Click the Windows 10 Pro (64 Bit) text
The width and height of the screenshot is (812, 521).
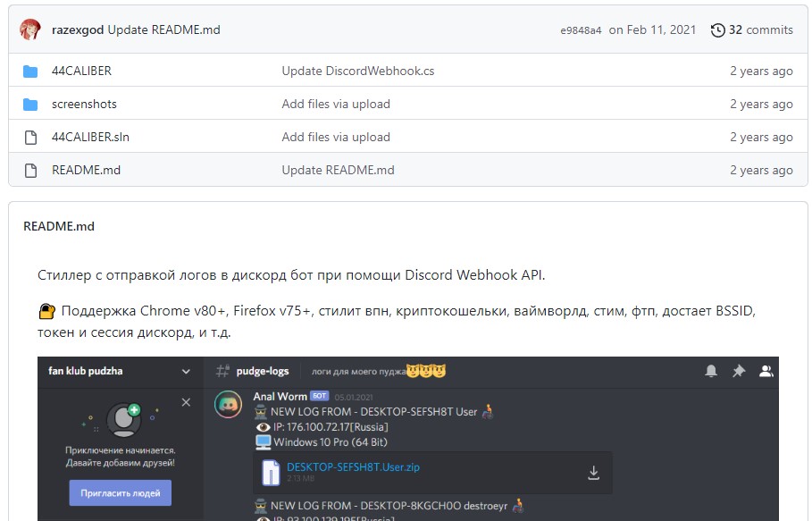tap(331, 442)
